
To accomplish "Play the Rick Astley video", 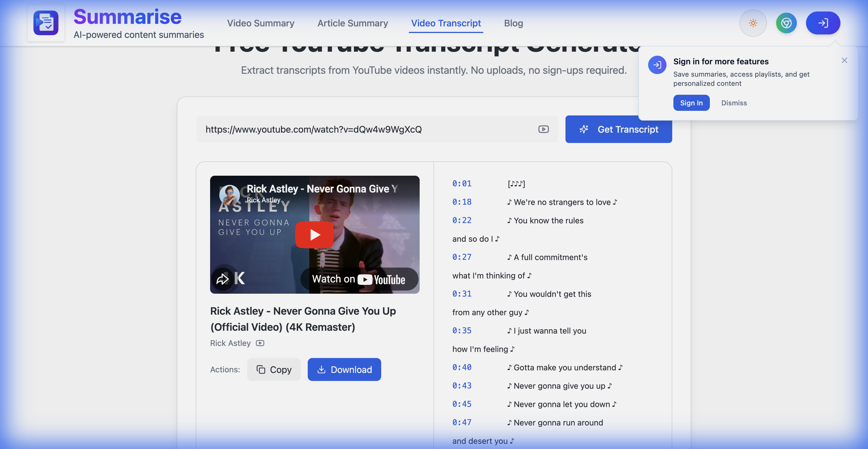I will click(314, 235).
